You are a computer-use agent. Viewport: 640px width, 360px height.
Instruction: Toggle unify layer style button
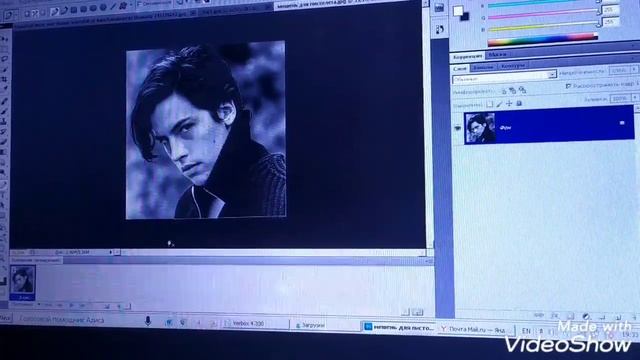tap(522, 90)
